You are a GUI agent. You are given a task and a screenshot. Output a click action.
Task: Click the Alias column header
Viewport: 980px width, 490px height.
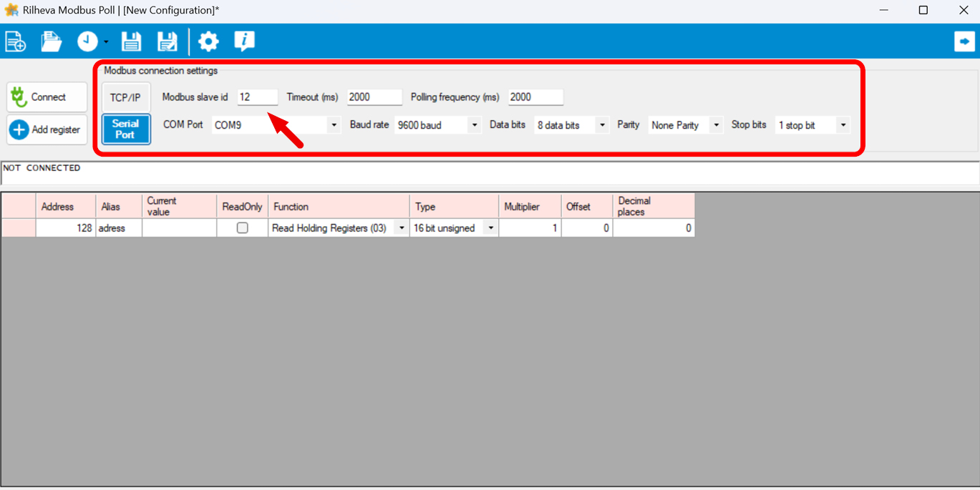(x=119, y=206)
